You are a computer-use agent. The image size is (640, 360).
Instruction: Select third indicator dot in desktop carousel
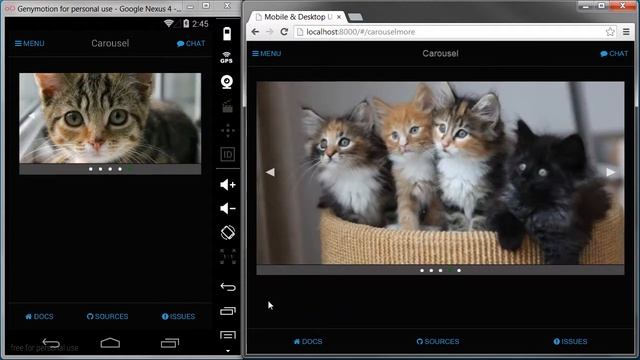(x=440, y=270)
